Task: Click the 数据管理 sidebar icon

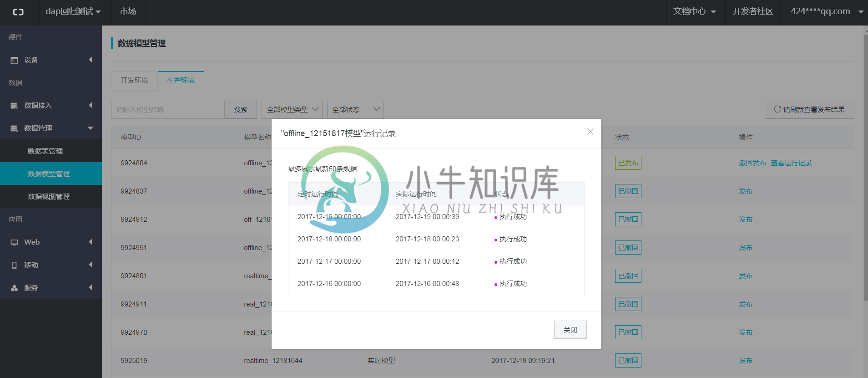Action: point(15,128)
